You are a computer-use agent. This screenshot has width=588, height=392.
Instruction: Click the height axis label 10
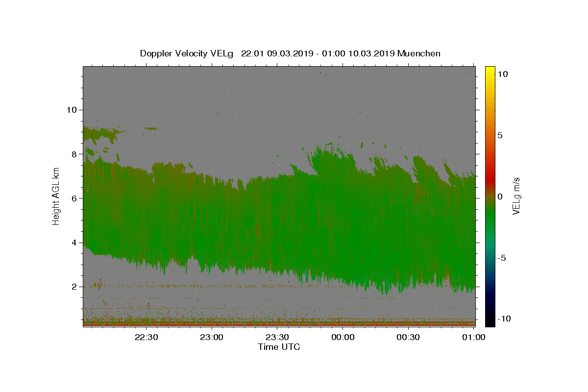tap(72, 110)
